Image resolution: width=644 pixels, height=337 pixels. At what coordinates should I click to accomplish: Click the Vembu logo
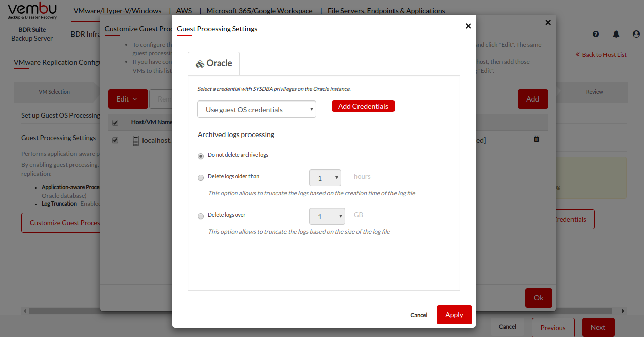(x=32, y=10)
